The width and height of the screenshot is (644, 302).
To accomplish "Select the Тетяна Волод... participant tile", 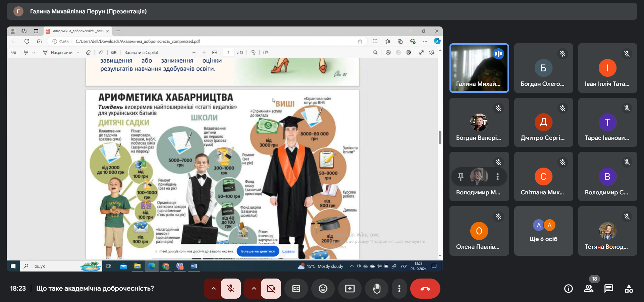I will pyautogui.click(x=607, y=231).
